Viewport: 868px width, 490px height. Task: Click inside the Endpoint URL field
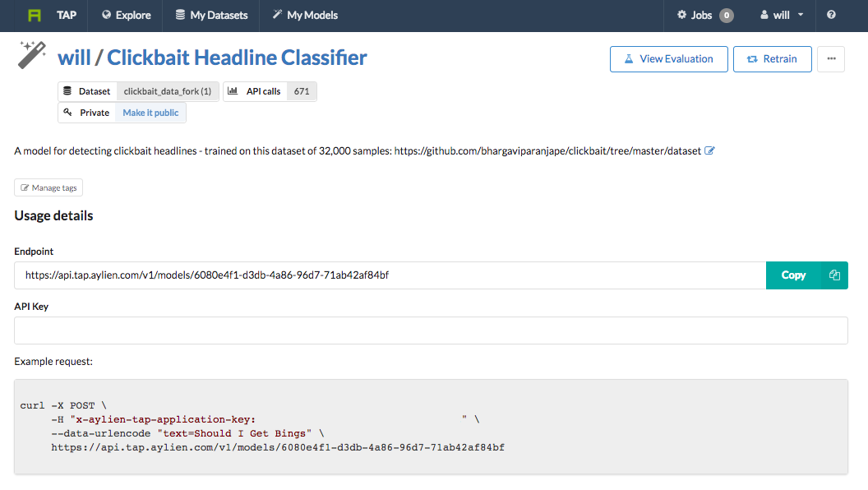(390, 275)
